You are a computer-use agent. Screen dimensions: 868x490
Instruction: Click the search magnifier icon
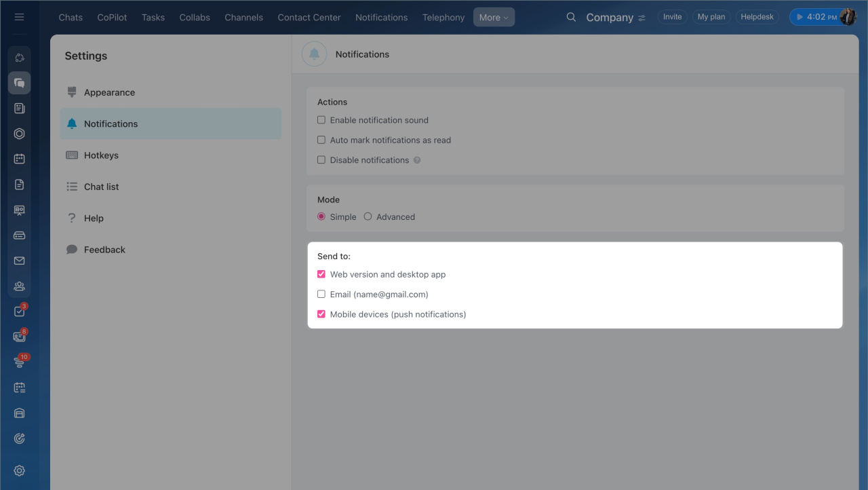pos(571,17)
